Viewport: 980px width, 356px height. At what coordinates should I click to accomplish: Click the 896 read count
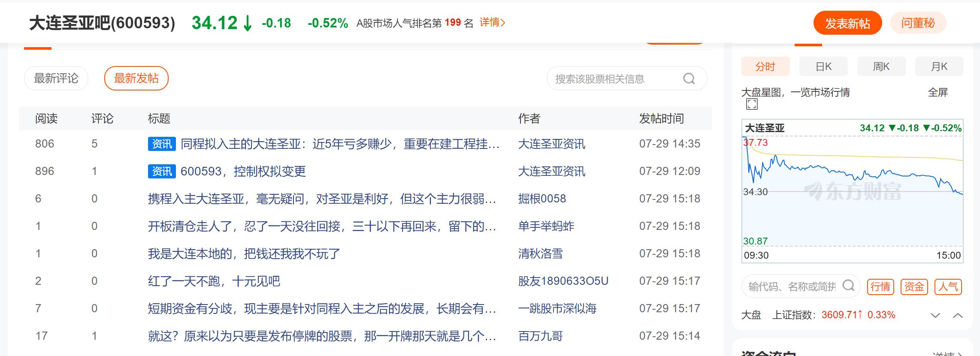tap(45, 171)
